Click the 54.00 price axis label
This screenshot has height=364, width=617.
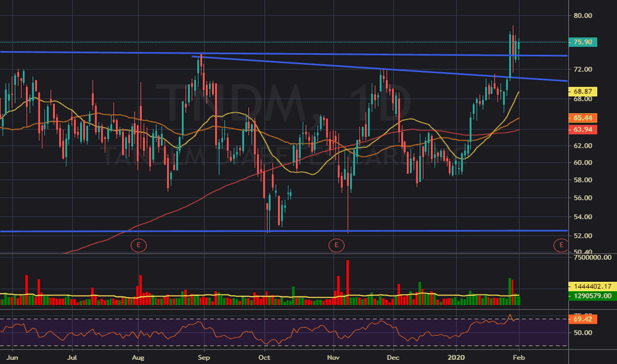583,217
